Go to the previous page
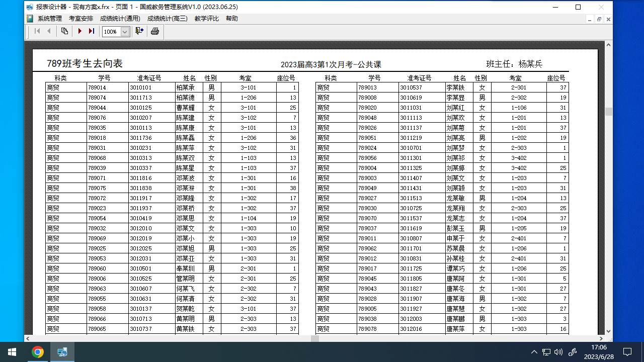The image size is (644, 362). coord(49,31)
